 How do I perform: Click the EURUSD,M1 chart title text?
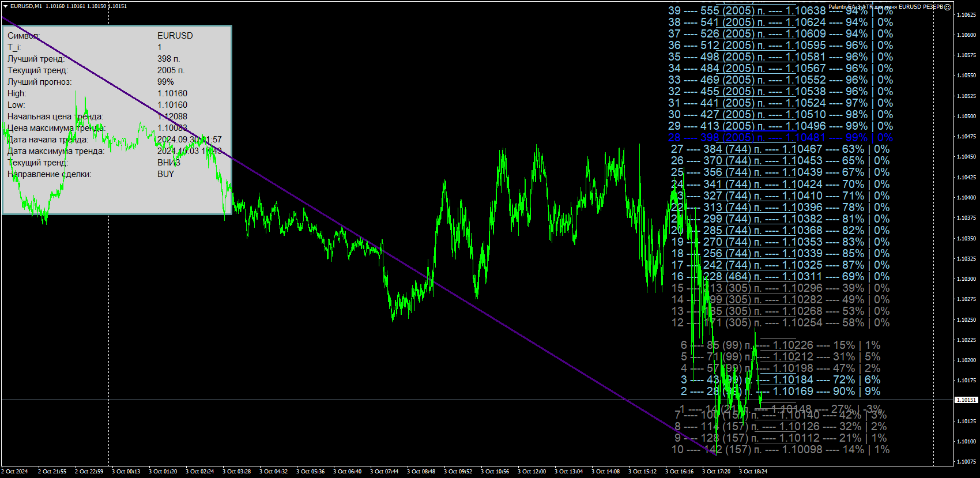pyautogui.click(x=26, y=6)
